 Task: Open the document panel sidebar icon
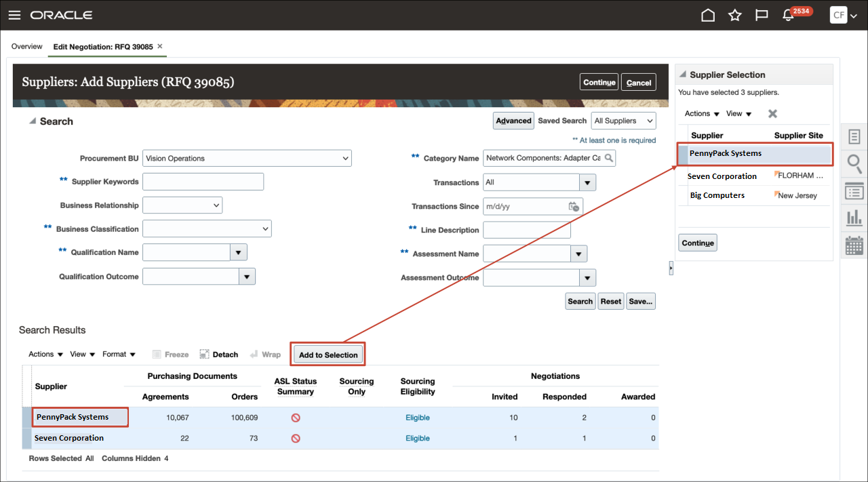point(854,137)
